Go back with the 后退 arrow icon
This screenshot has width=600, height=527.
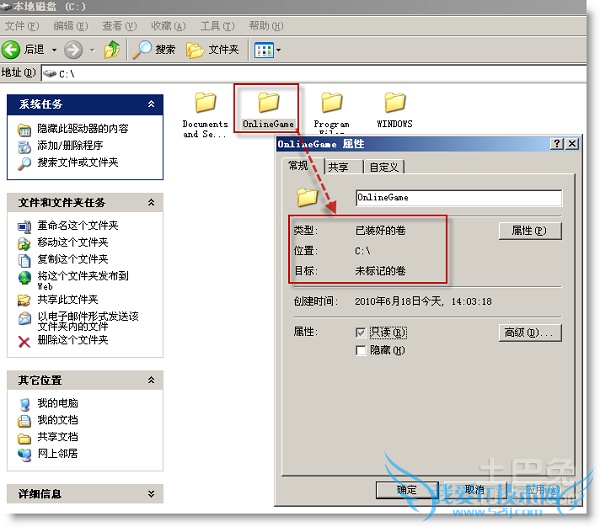[11, 50]
